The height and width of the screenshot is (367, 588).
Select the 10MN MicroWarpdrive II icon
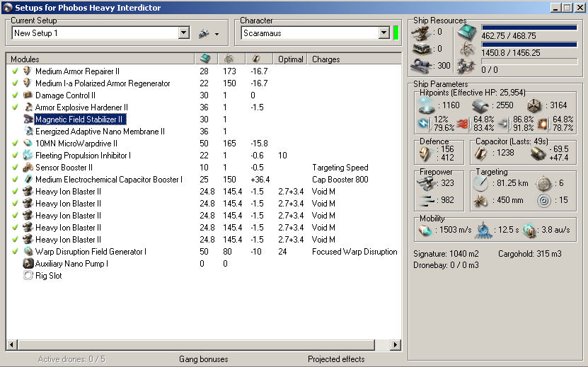click(28, 144)
